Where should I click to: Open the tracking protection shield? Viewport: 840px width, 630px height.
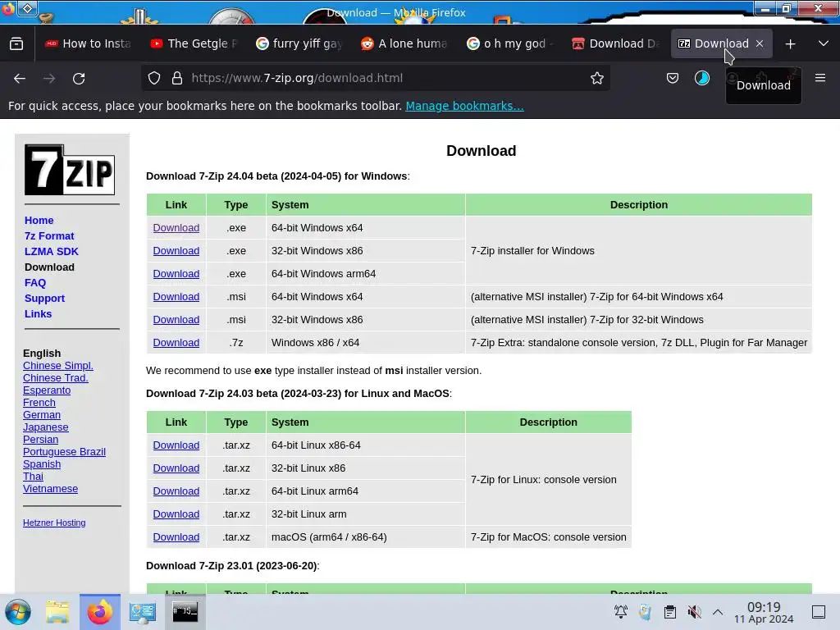pos(154,78)
